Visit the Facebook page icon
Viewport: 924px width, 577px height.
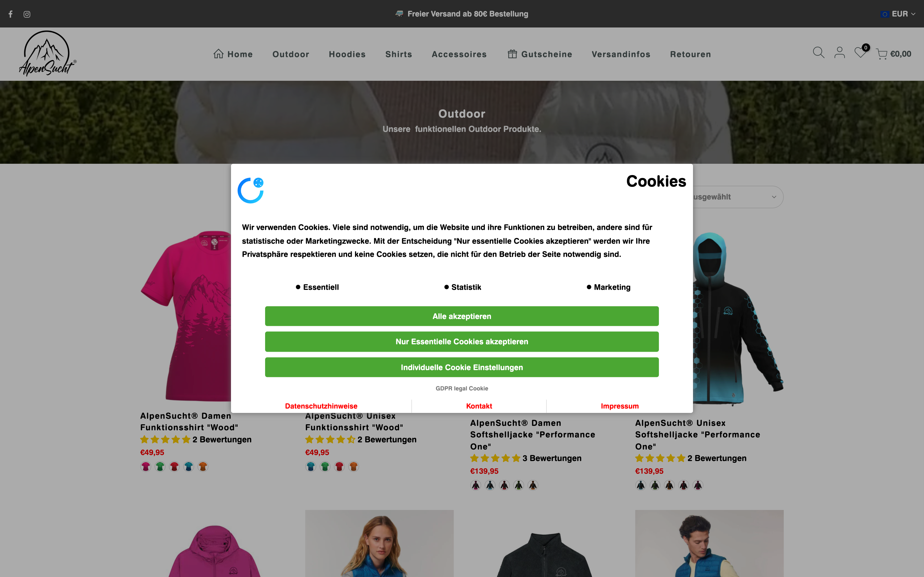pos(10,14)
